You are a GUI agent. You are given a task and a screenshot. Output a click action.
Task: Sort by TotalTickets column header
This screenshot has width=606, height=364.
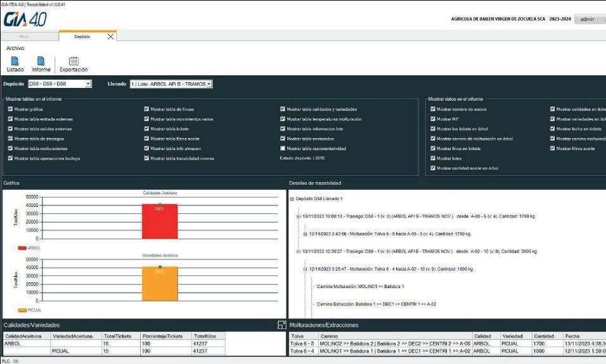pyautogui.click(x=121, y=336)
